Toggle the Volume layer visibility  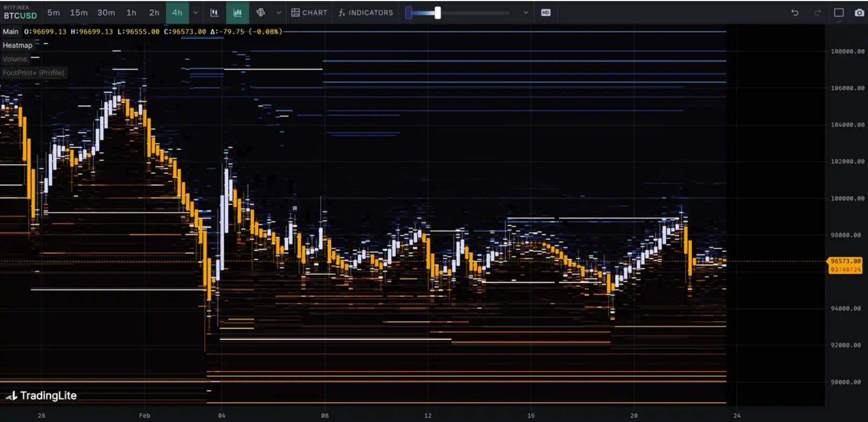click(15, 59)
